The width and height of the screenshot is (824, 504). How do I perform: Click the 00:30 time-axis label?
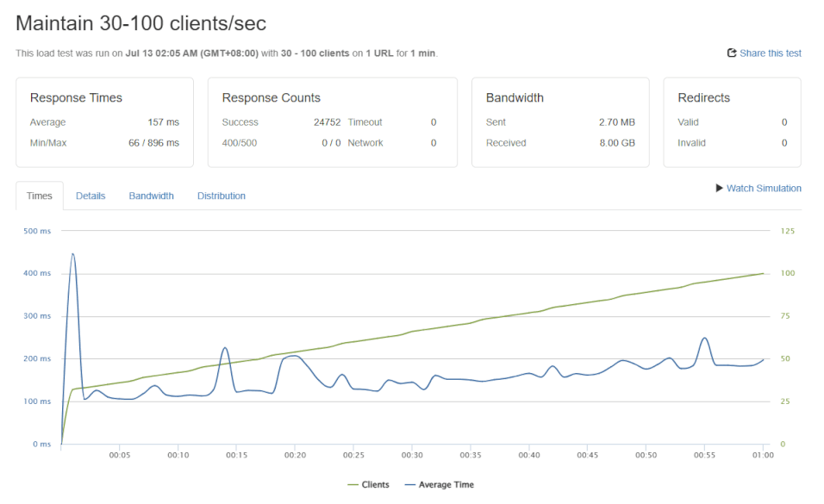pos(412,455)
